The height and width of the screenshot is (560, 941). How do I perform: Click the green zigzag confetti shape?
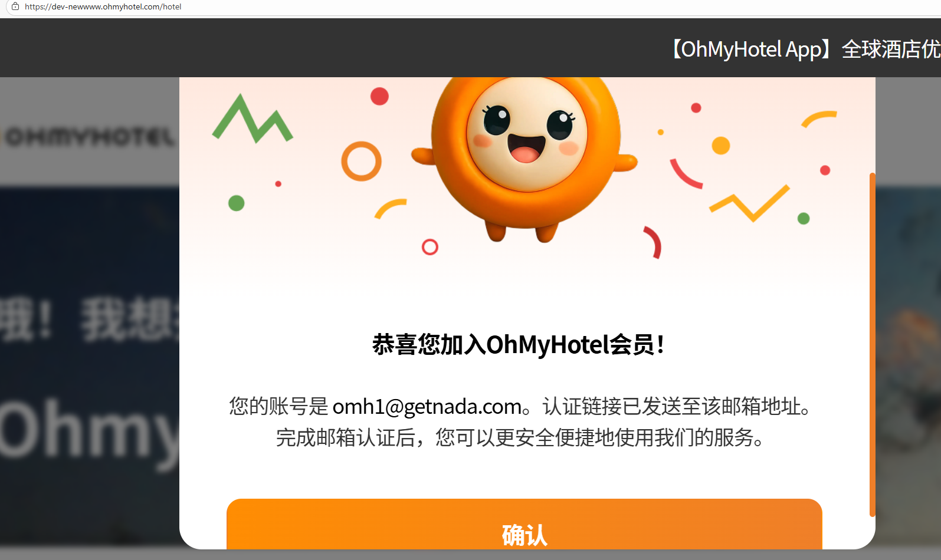click(x=253, y=118)
